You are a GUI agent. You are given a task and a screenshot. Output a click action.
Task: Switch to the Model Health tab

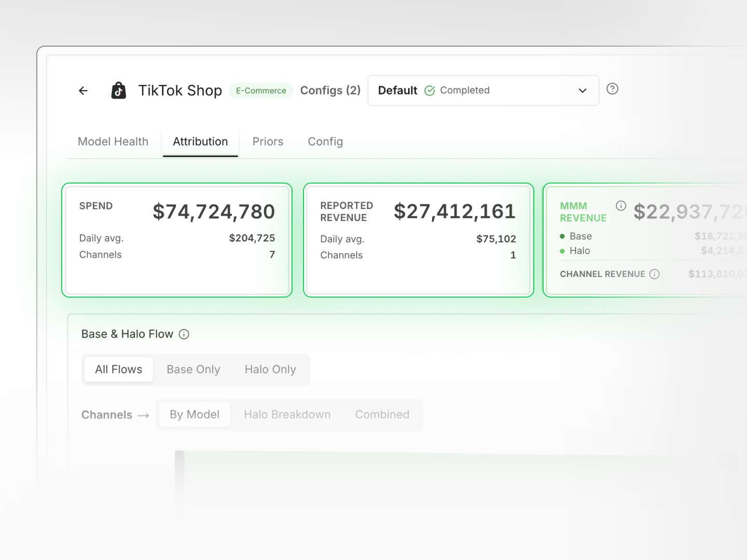coord(113,142)
